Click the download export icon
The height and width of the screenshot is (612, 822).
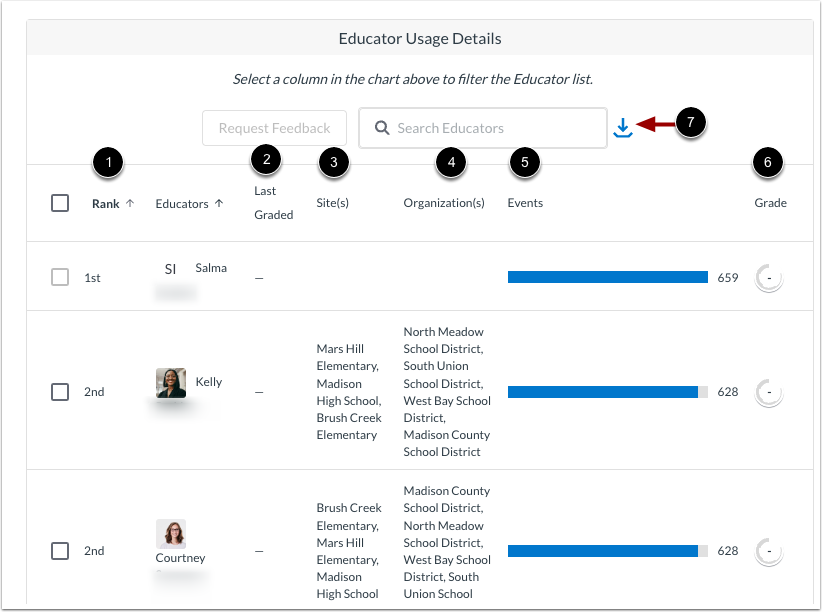(x=624, y=126)
